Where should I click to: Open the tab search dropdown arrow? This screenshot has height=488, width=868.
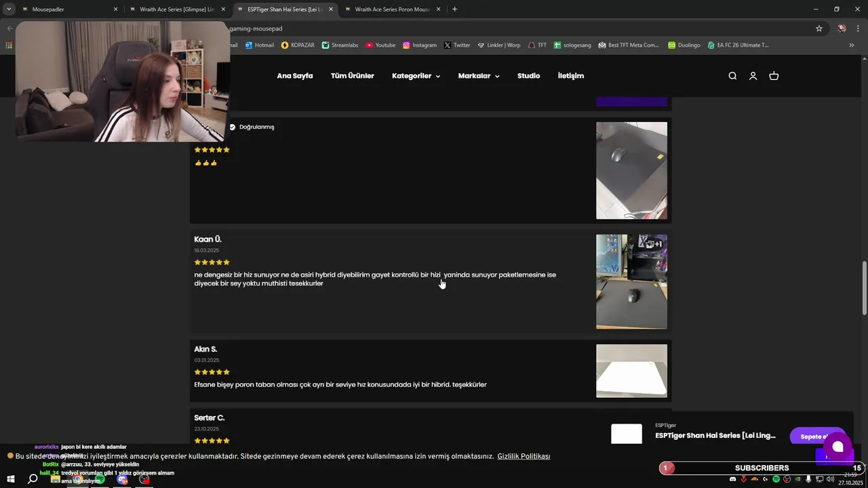(x=9, y=9)
